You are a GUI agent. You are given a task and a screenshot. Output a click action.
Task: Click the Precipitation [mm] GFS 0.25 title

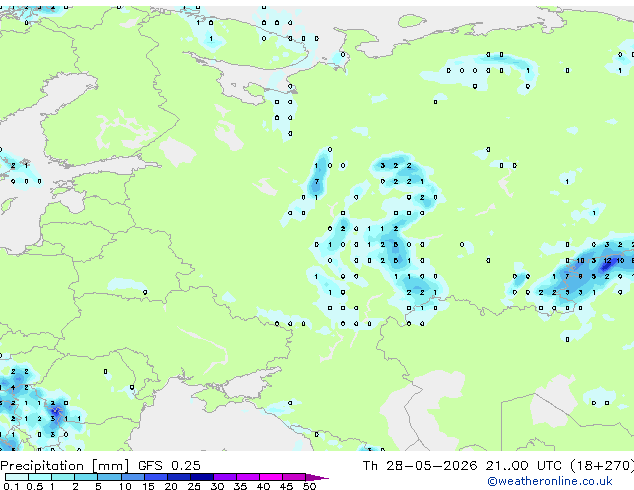click(100, 466)
